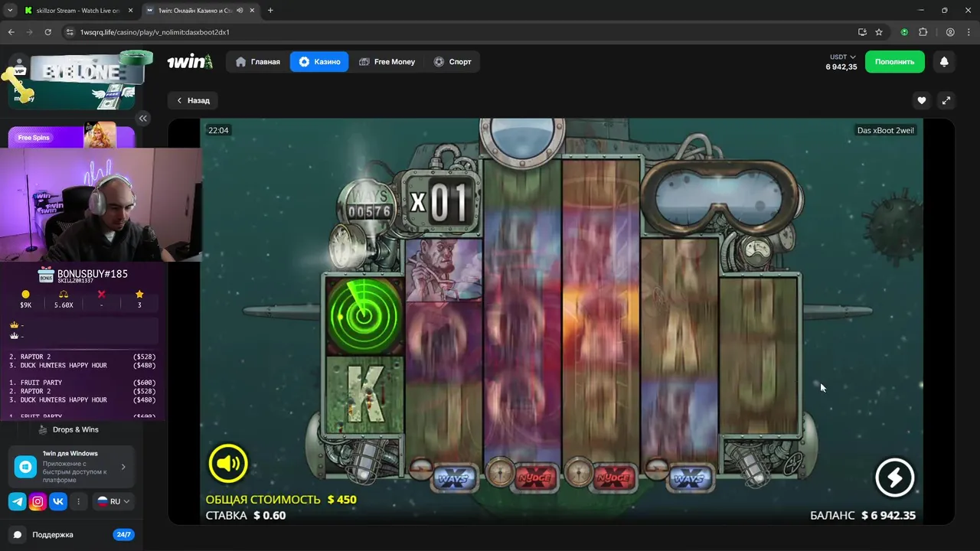Go to Главная page
Viewport: 980px width, 551px height.
pyautogui.click(x=258, y=62)
